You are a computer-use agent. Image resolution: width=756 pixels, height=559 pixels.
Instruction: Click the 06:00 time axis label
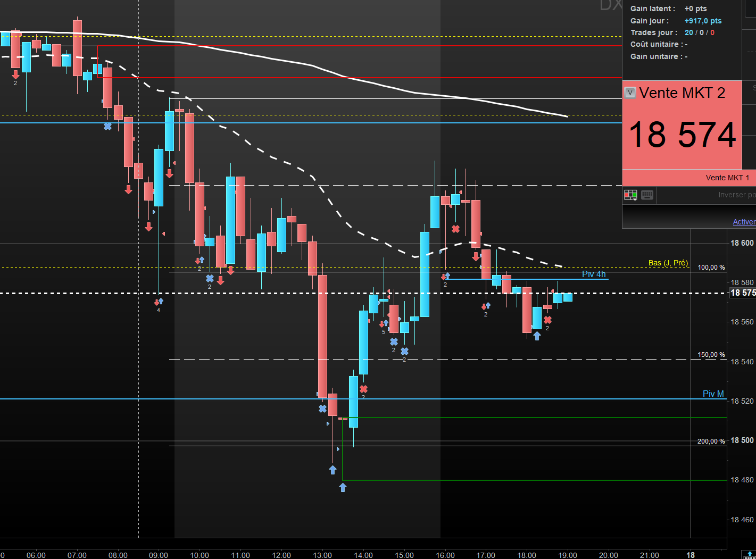[x=36, y=555]
